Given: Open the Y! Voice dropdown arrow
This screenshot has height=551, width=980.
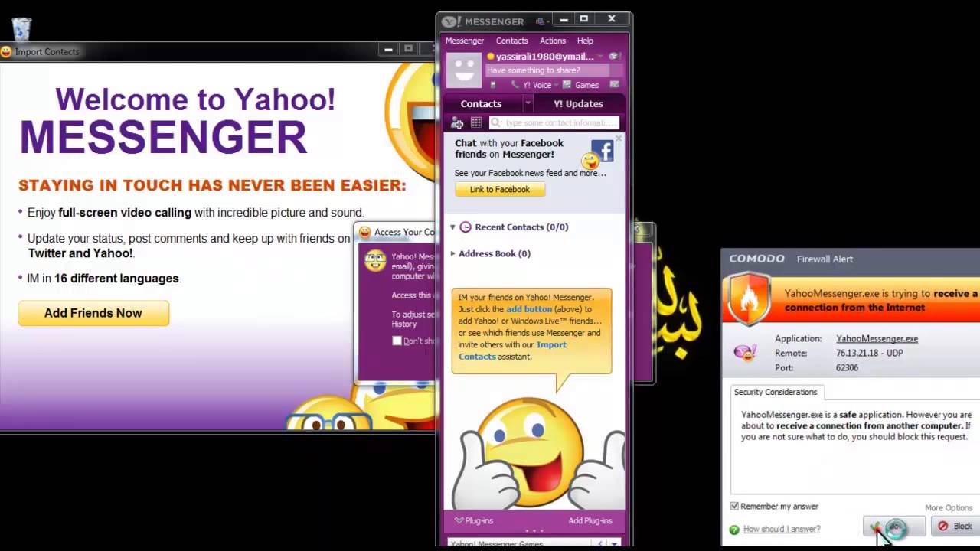Looking at the screenshot, I should pos(557,85).
